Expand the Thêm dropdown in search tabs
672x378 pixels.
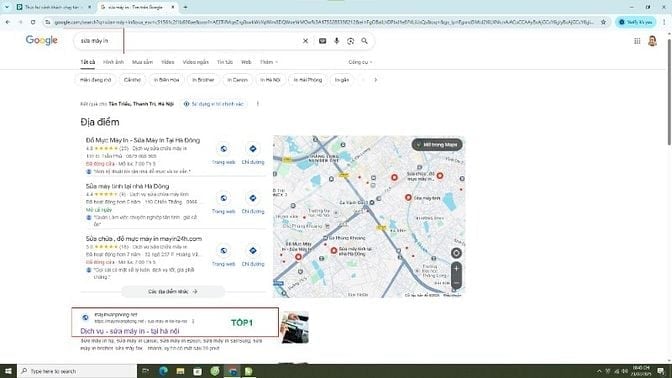tap(269, 62)
